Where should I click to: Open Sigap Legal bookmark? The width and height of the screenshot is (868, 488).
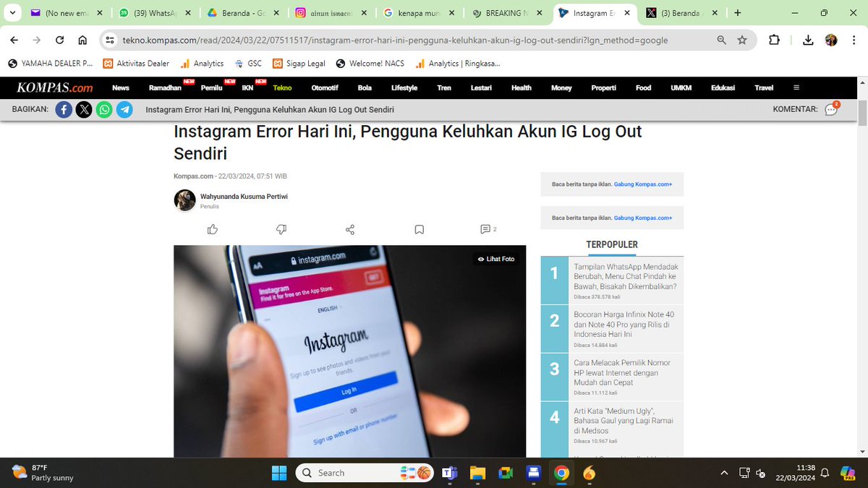299,63
